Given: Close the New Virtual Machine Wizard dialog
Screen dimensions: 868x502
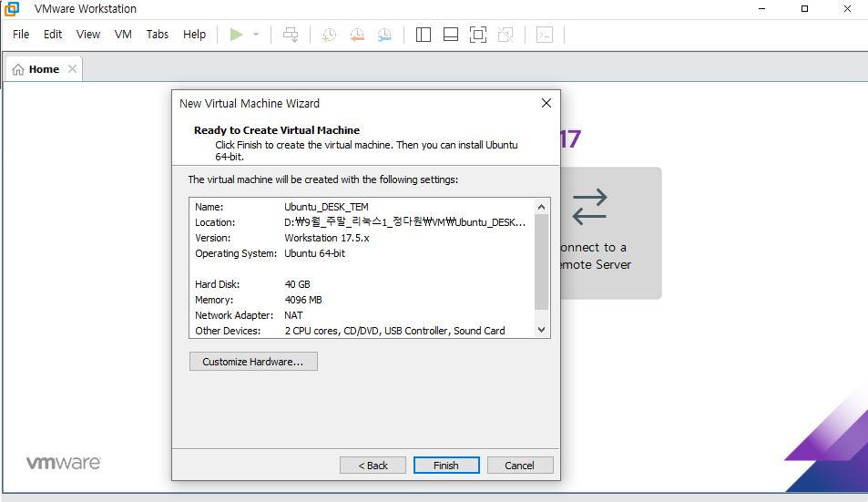Looking at the screenshot, I should click(546, 103).
